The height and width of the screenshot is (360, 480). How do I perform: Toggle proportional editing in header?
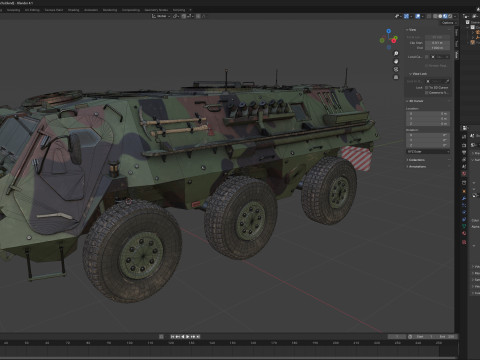[198, 16]
